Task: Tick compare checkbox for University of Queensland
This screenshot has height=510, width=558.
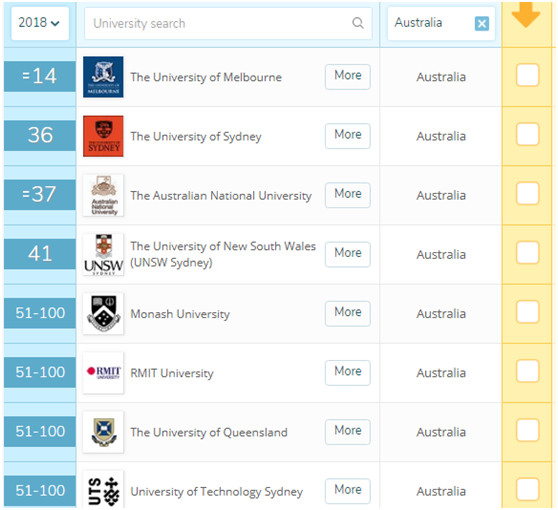Action: point(527,430)
